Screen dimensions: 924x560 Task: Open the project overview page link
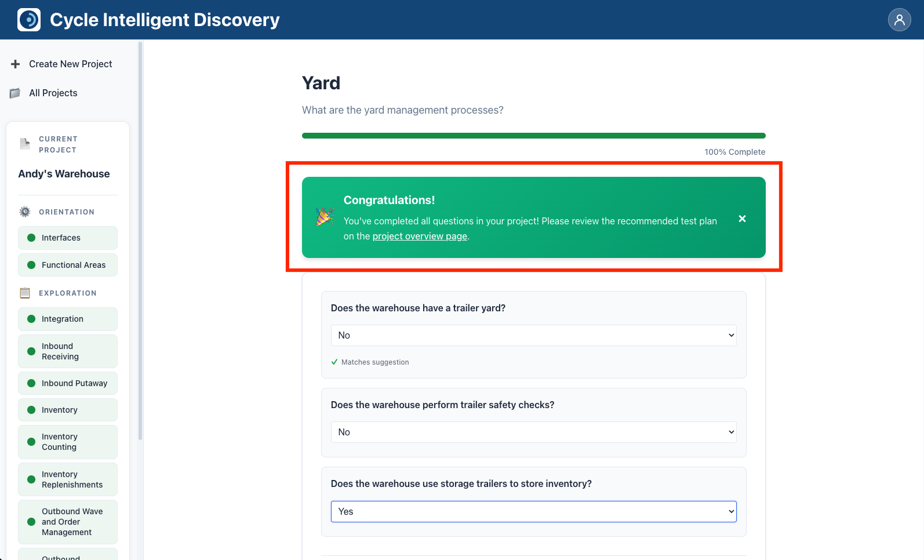pyautogui.click(x=420, y=237)
